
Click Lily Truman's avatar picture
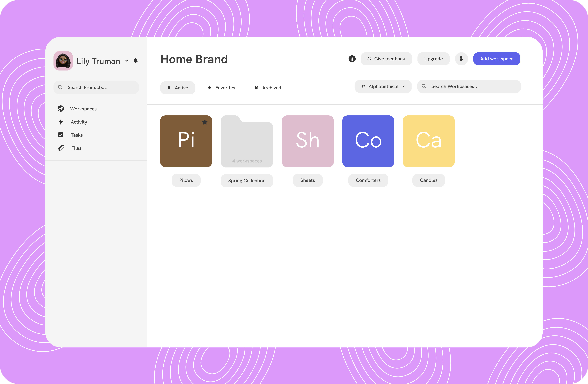pos(63,61)
